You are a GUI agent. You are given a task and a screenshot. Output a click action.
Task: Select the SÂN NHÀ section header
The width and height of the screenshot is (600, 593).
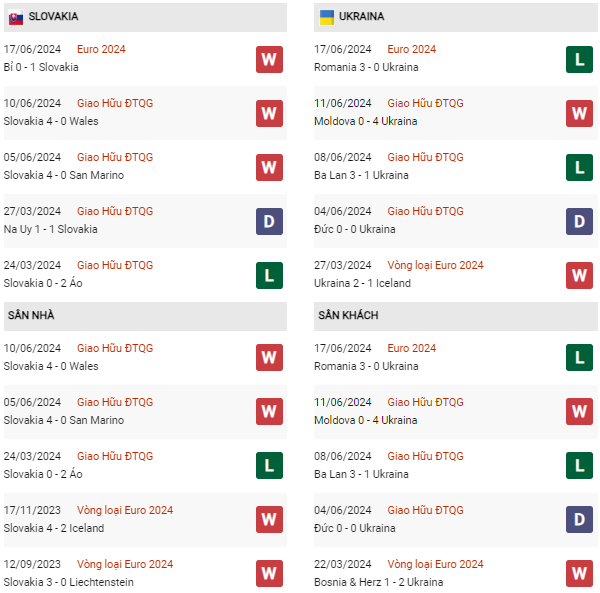click(x=145, y=316)
